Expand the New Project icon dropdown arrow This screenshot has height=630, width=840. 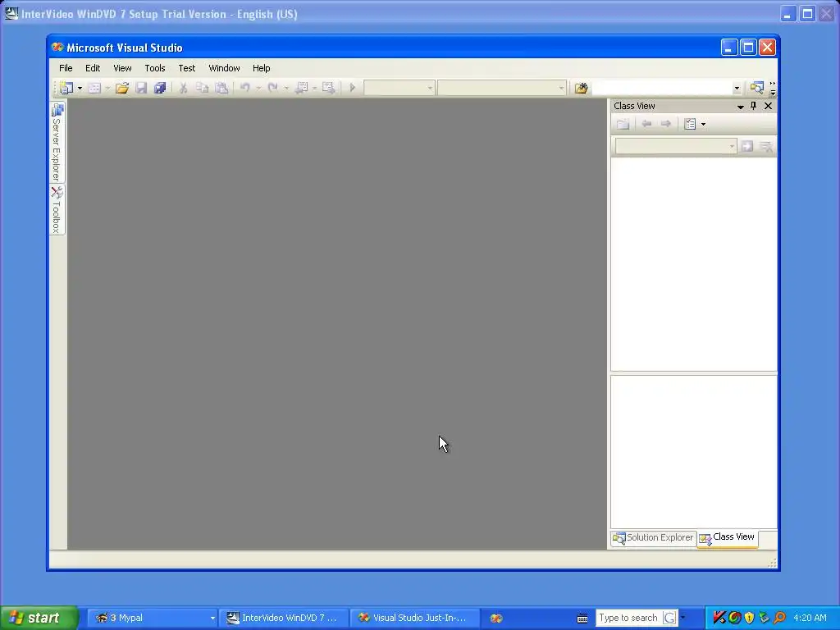pos(80,88)
